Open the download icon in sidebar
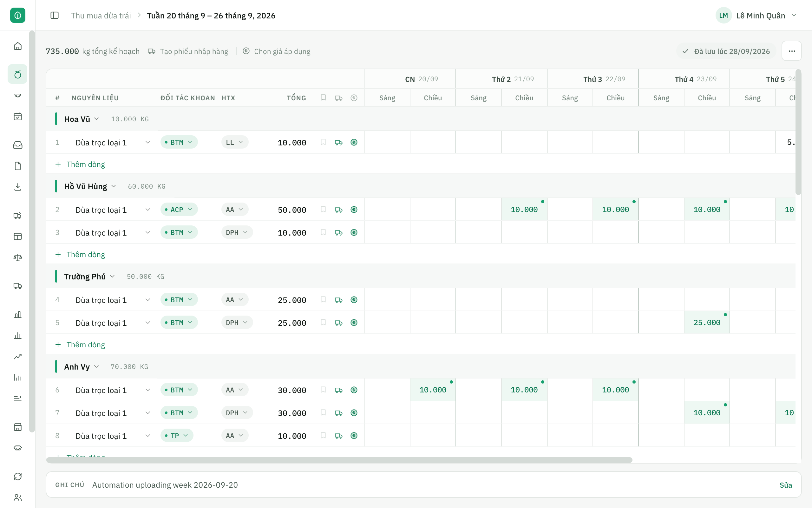This screenshot has height=508, width=812. (18, 187)
